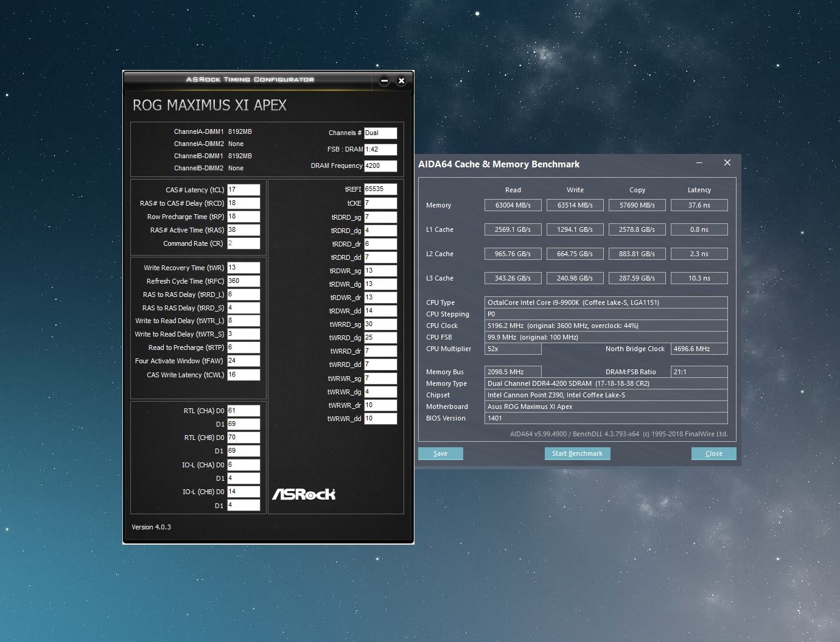Select the IO-L (CHB) D0 field

click(x=243, y=492)
